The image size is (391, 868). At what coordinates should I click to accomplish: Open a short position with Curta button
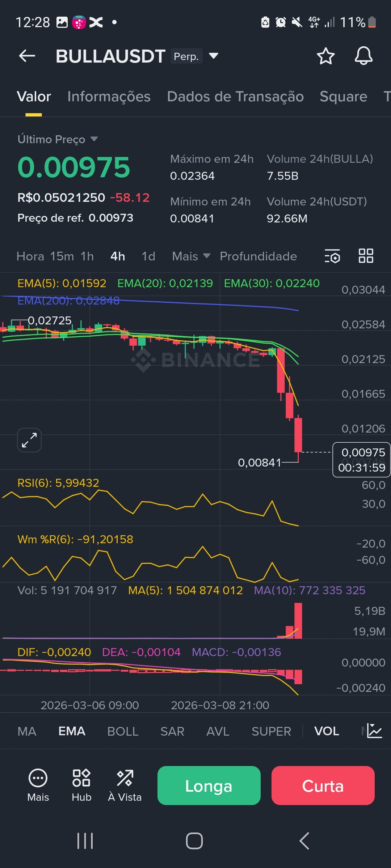click(x=323, y=786)
